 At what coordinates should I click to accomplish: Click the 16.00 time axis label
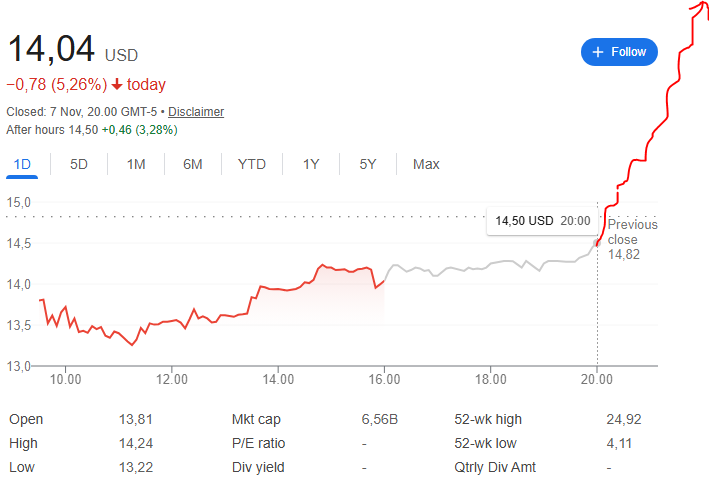(384, 379)
